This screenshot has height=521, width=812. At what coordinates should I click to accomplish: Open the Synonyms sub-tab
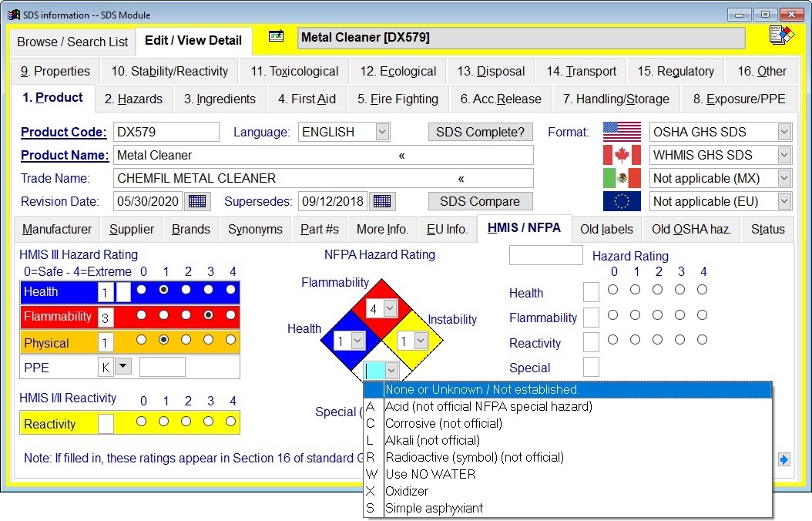pos(255,229)
